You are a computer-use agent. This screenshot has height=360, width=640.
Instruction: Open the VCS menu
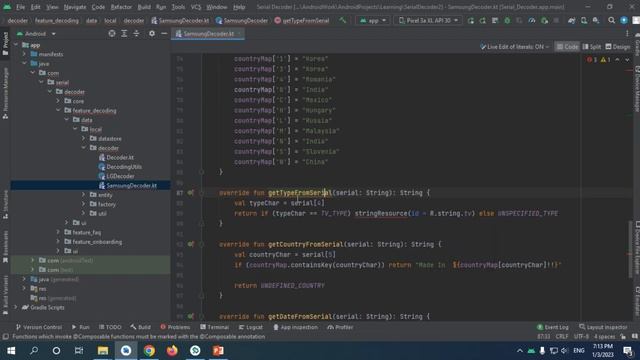point(196,7)
